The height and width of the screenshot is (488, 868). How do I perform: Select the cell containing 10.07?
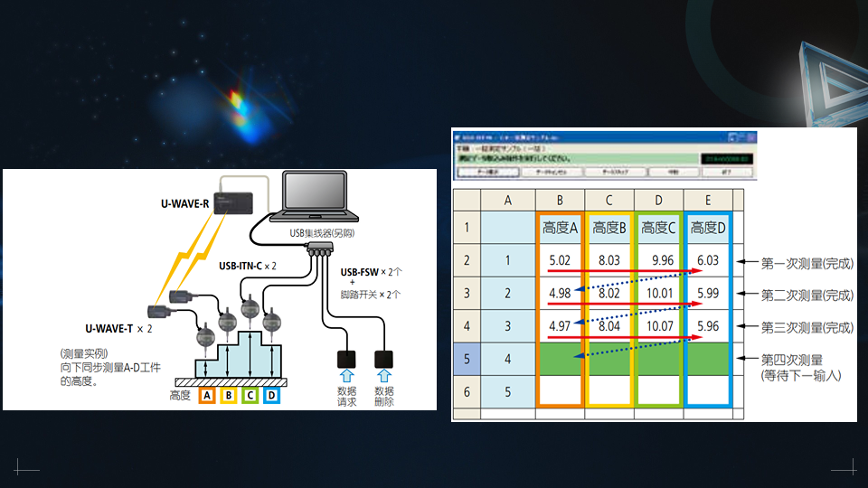tap(659, 326)
